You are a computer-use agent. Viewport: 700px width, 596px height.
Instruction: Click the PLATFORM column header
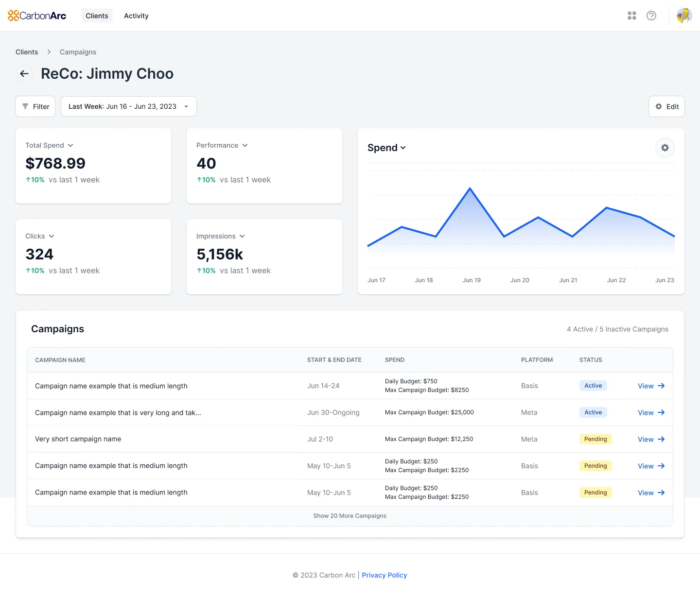click(537, 360)
